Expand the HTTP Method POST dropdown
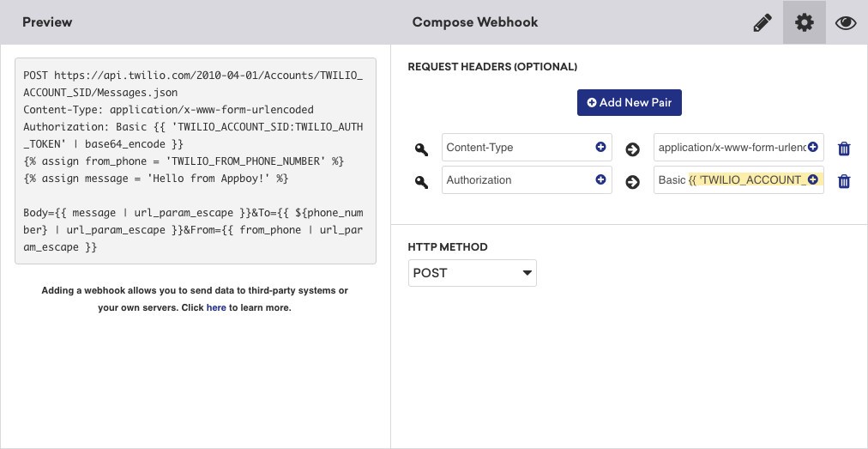 pos(472,274)
